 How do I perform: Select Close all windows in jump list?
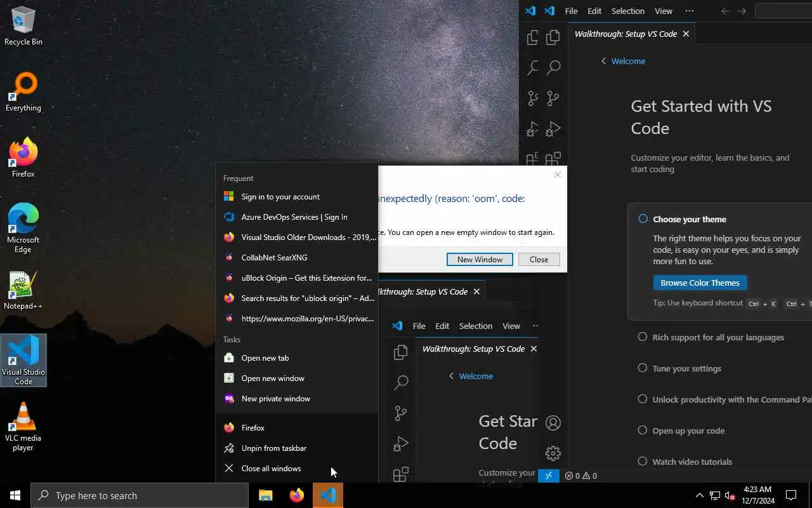tap(297, 468)
